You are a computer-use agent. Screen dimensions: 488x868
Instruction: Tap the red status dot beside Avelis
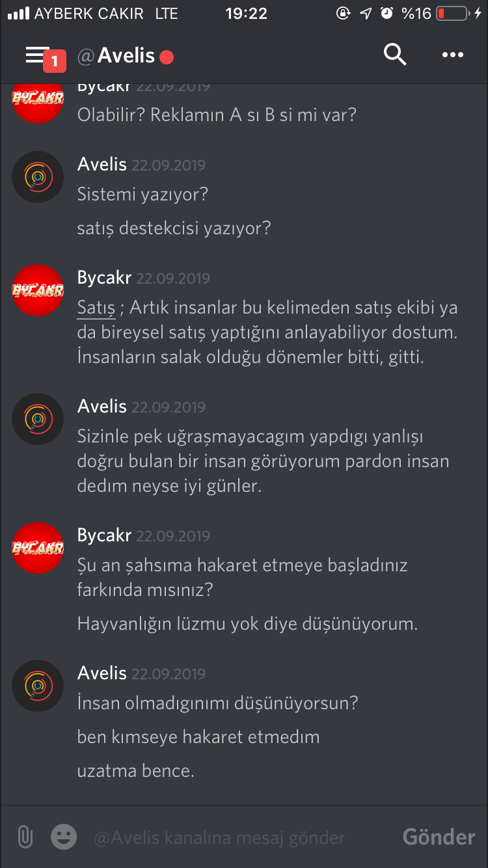(x=167, y=57)
